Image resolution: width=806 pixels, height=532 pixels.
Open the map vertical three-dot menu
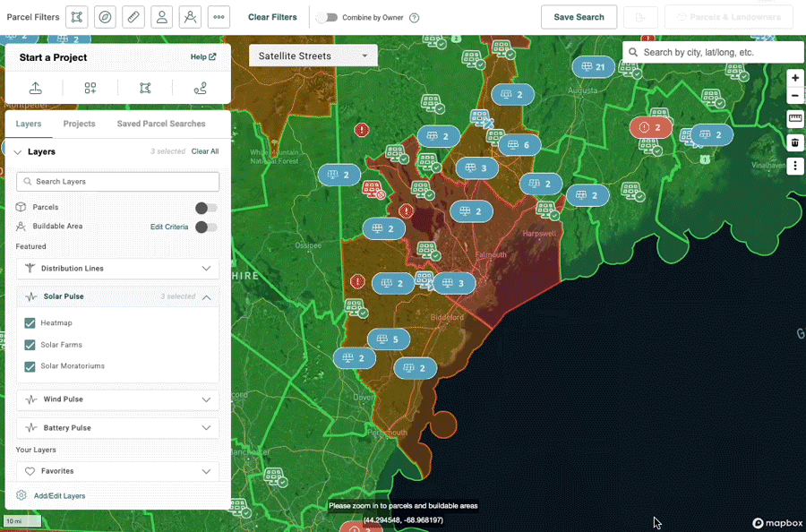click(x=795, y=166)
